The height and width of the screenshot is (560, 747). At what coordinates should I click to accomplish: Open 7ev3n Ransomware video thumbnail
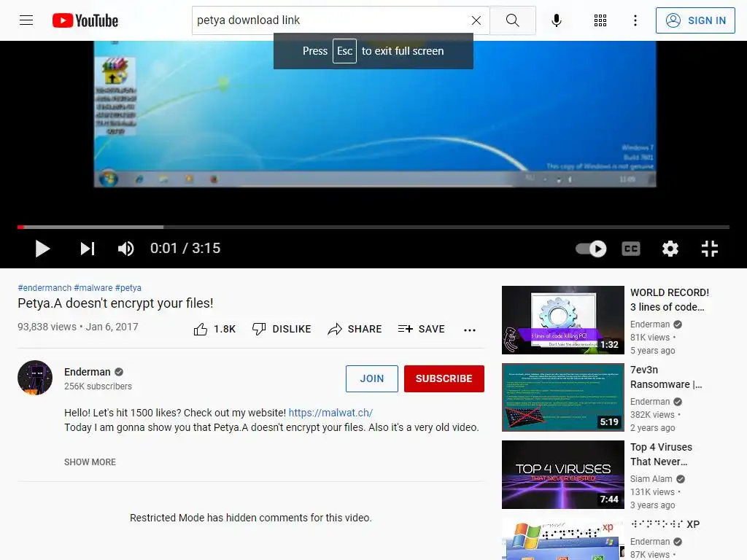point(563,397)
